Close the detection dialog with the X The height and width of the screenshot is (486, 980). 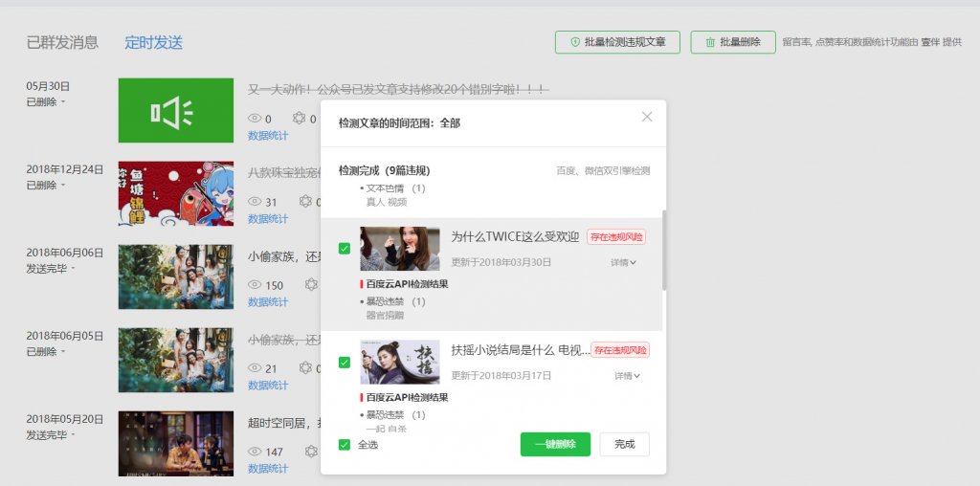(x=647, y=117)
